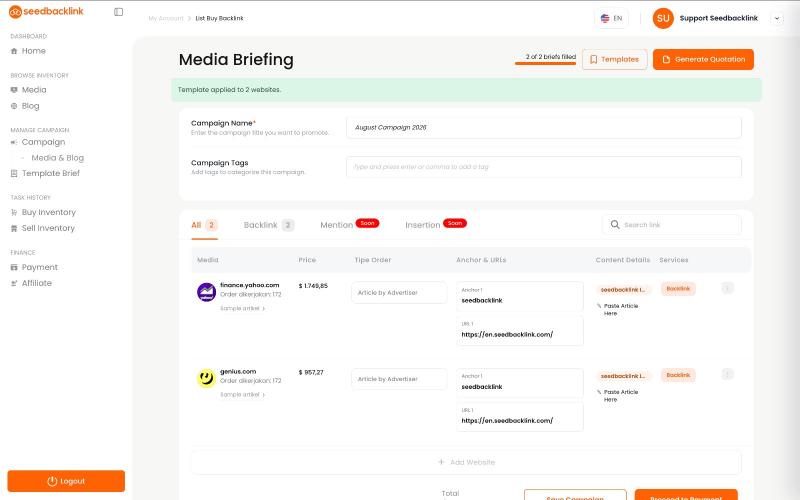Open Buy Inventory task history
This screenshot has height=500, width=800.
pyautogui.click(x=48, y=212)
